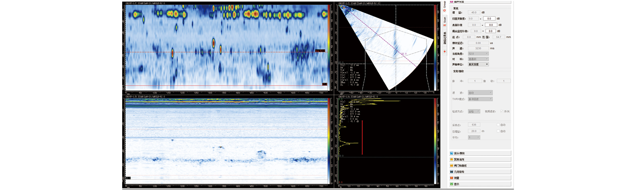644x191 pixels.
Task: Click the 扫查灵敏度 offset input field
Action: 489,19
